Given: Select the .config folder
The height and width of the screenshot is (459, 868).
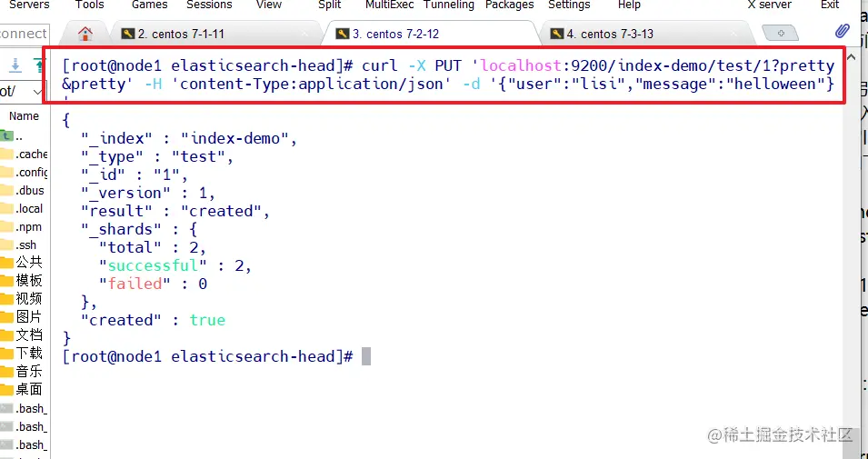Looking at the screenshot, I should [x=25, y=172].
